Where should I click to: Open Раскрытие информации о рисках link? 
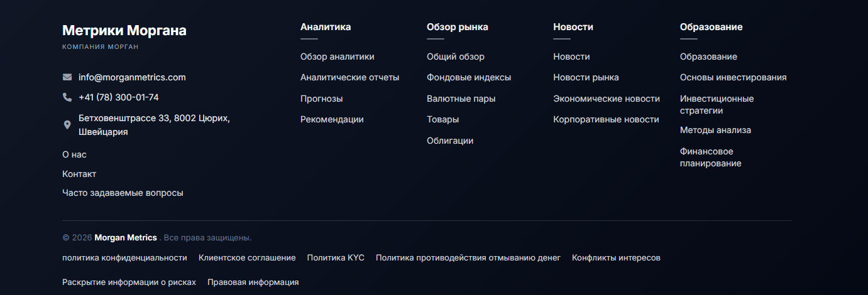coord(129,282)
